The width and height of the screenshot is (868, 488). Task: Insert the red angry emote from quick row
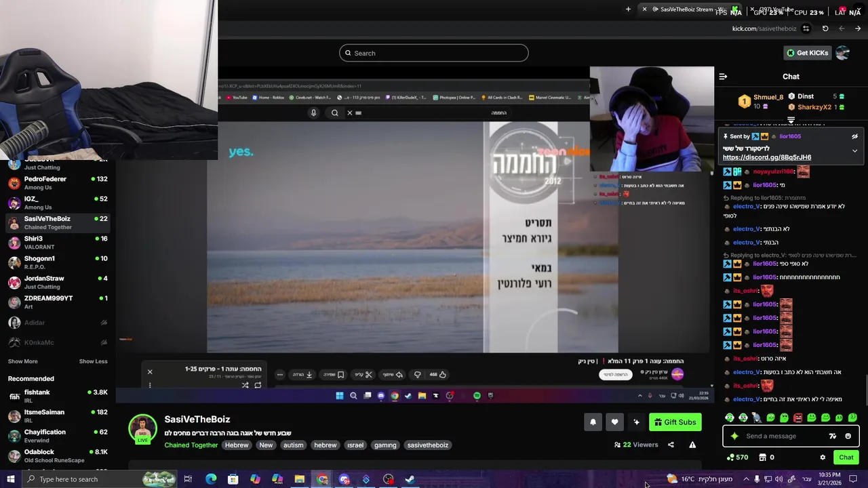[798, 418]
